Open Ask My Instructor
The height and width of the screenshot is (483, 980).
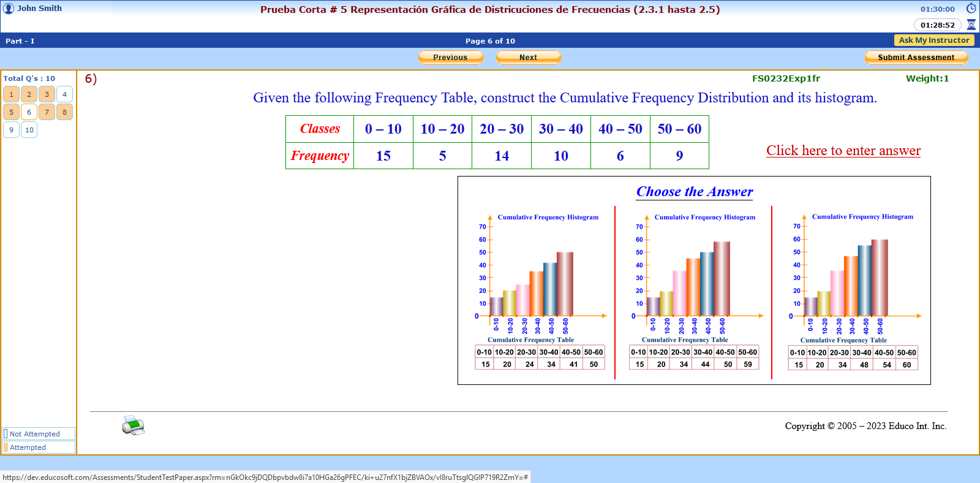(x=933, y=40)
